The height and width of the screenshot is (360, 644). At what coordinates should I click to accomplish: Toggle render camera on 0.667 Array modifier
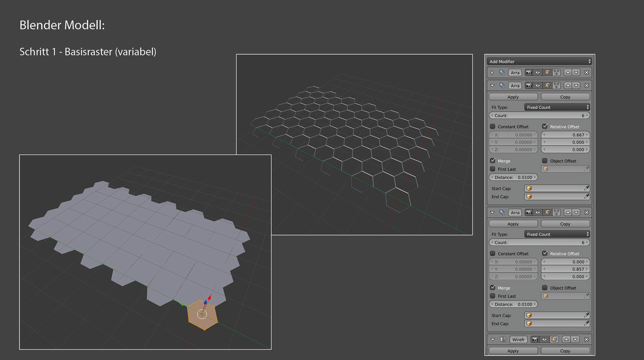click(529, 85)
